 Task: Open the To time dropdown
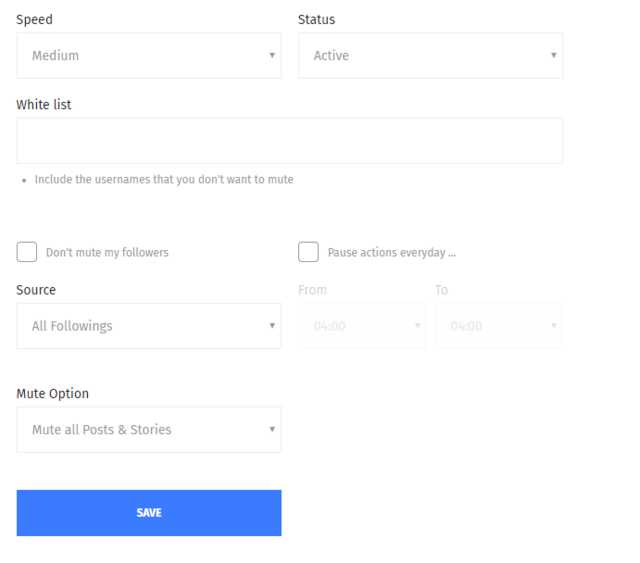coord(498,326)
